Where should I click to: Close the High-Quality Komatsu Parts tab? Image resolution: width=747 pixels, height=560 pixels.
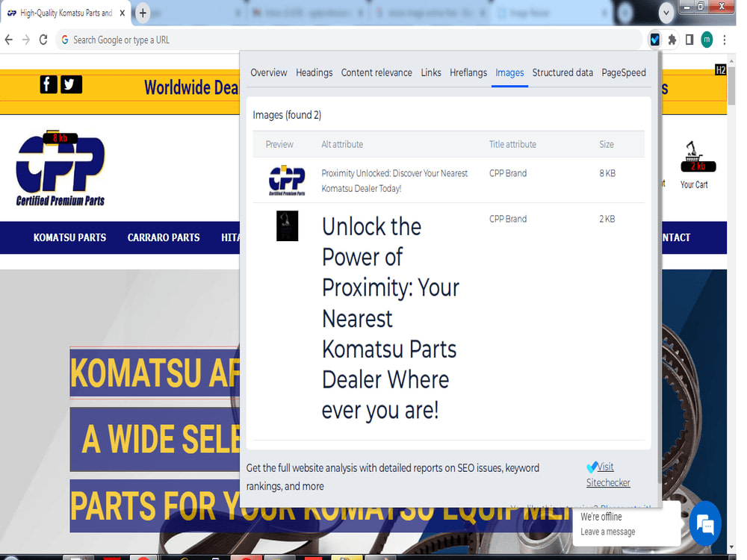click(123, 13)
